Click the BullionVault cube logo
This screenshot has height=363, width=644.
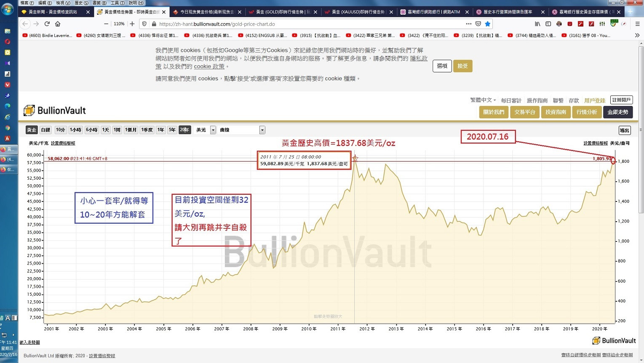pyautogui.click(x=29, y=110)
